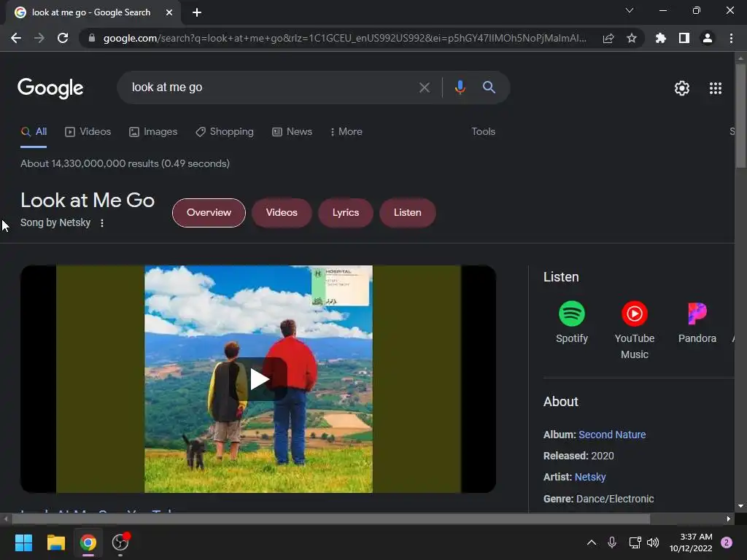Screen dimensions: 747x560
Task: Listen on YouTube Music
Action: pyautogui.click(x=634, y=330)
